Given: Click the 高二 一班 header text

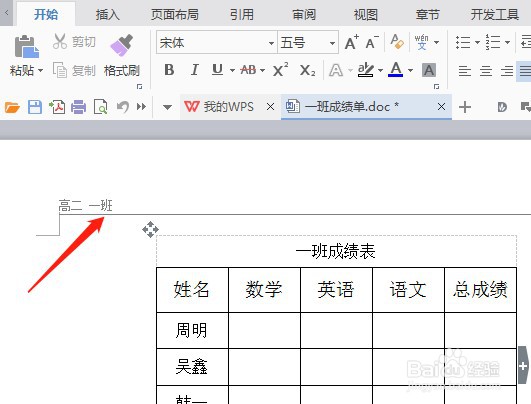Looking at the screenshot, I should point(85,206).
